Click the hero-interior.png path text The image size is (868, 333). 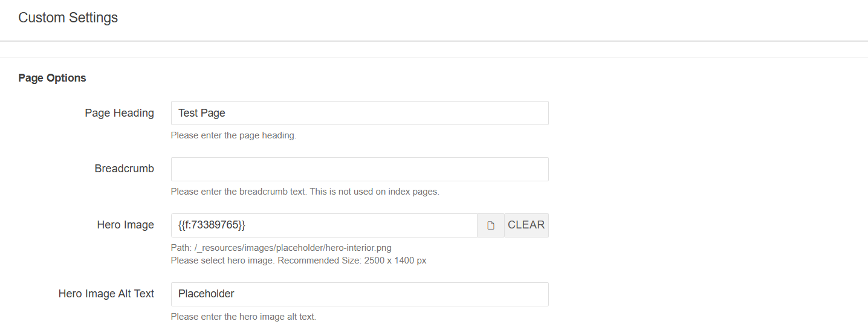coord(285,248)
